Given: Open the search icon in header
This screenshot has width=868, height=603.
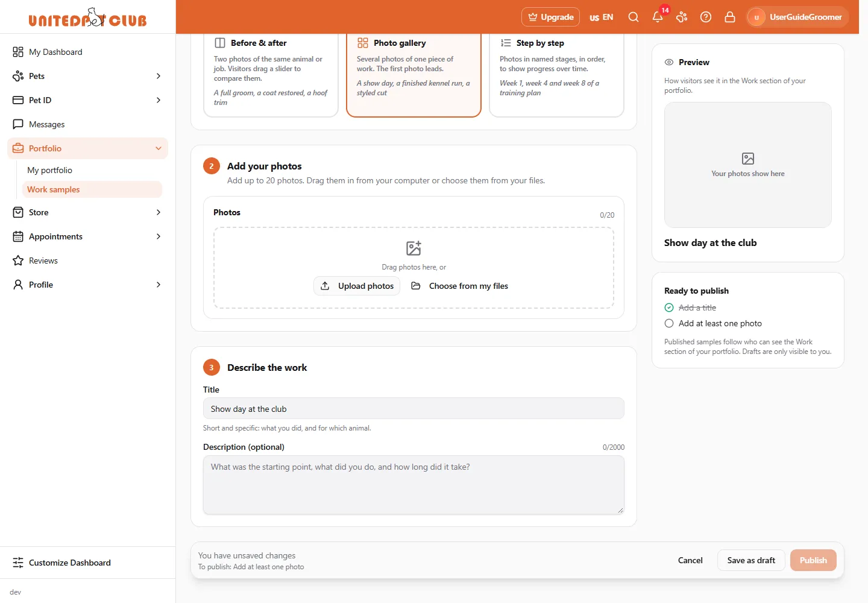Looking at the screenshot, I should pos(634,17).
